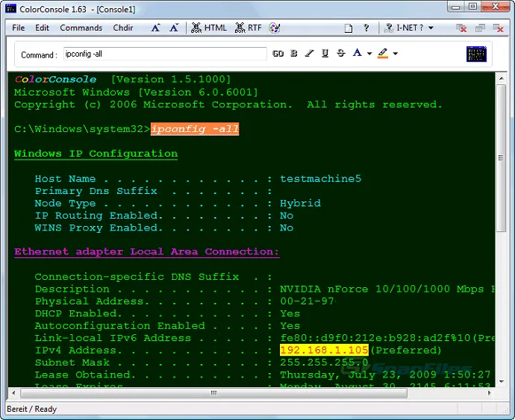This screenshot has height=420, width=515.
Task: Click the Ethernet adapter Local Area Connection heading
Action: pyautogui.click(x=147, y=252)
